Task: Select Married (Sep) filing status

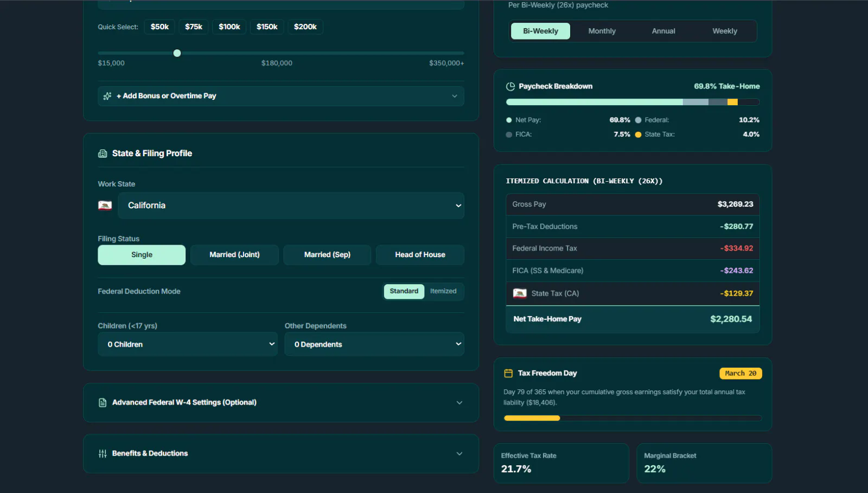Action: tap(327, 255)
